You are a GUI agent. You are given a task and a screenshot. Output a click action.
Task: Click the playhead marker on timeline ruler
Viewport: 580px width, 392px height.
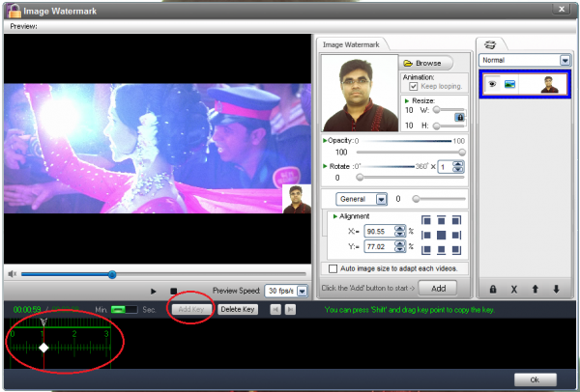tap(43, 322)
